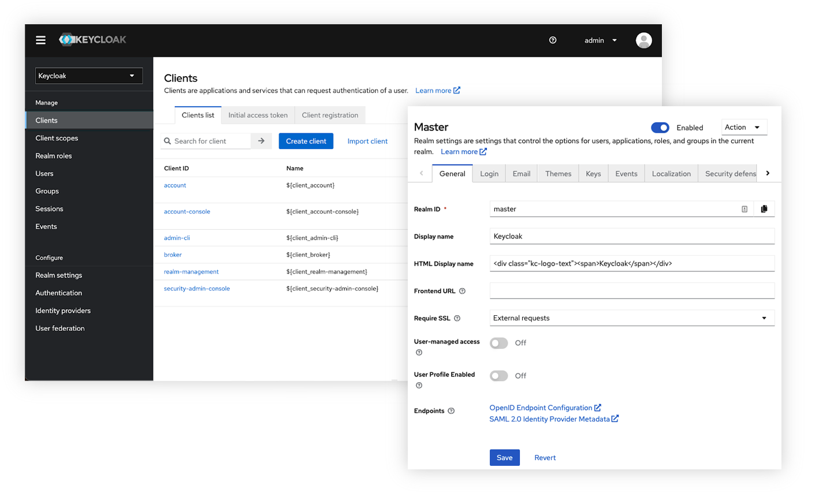Image resolution: width=819 pixels, height=504 pixels.
Task: Select the Events tab in realm settings
Action: click(626, 173)
